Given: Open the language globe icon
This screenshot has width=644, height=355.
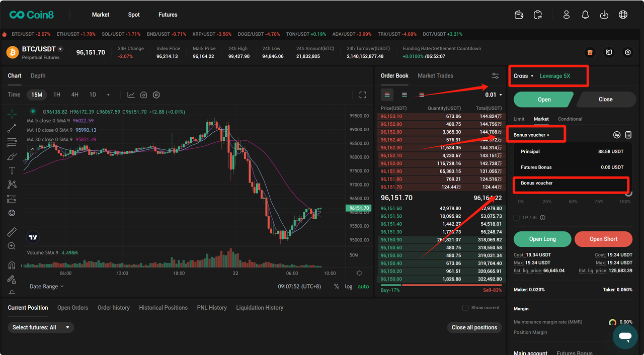Looking at the screenshot, I should click(x=623, y=15).
